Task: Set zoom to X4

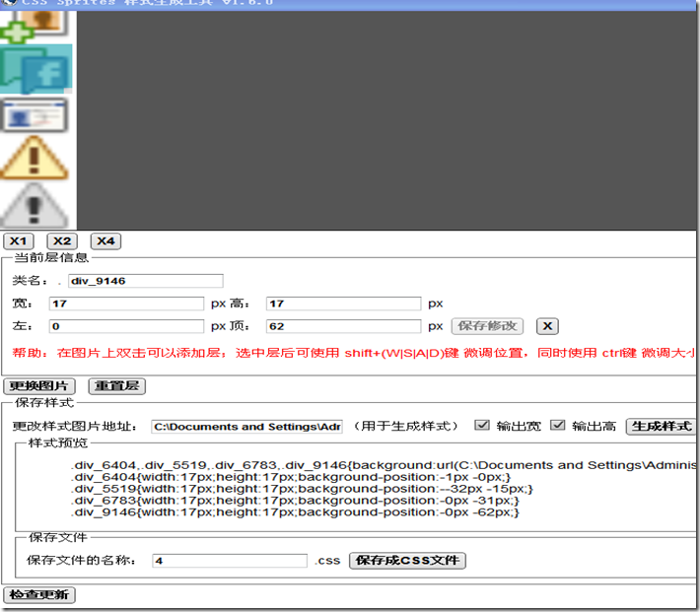Action: (x=105, y=241)
